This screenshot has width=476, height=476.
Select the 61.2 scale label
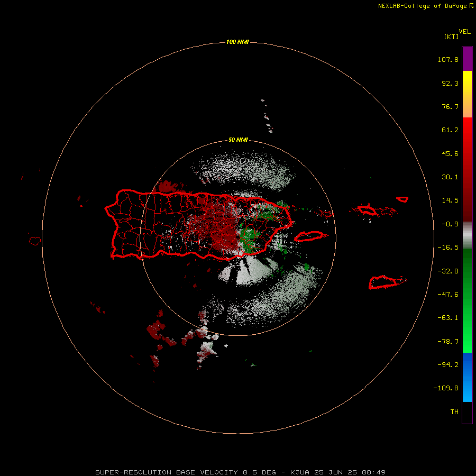tap(450, 130)
